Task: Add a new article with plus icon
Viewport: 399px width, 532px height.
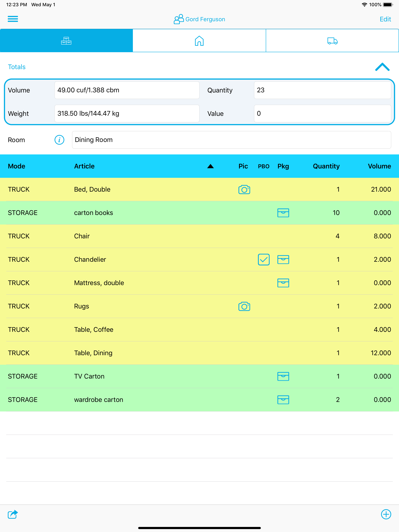Action: pos(386,514)
